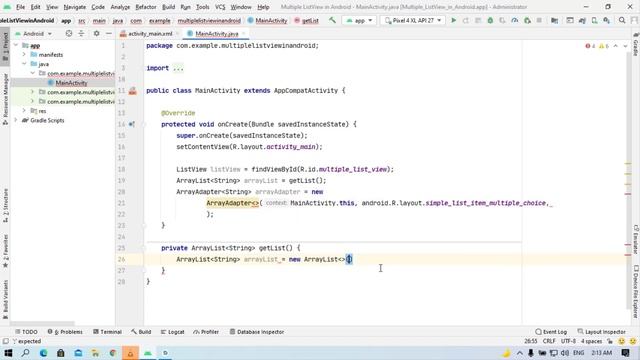
Task: Open the Terminal tool window
Action: [107, 332]
